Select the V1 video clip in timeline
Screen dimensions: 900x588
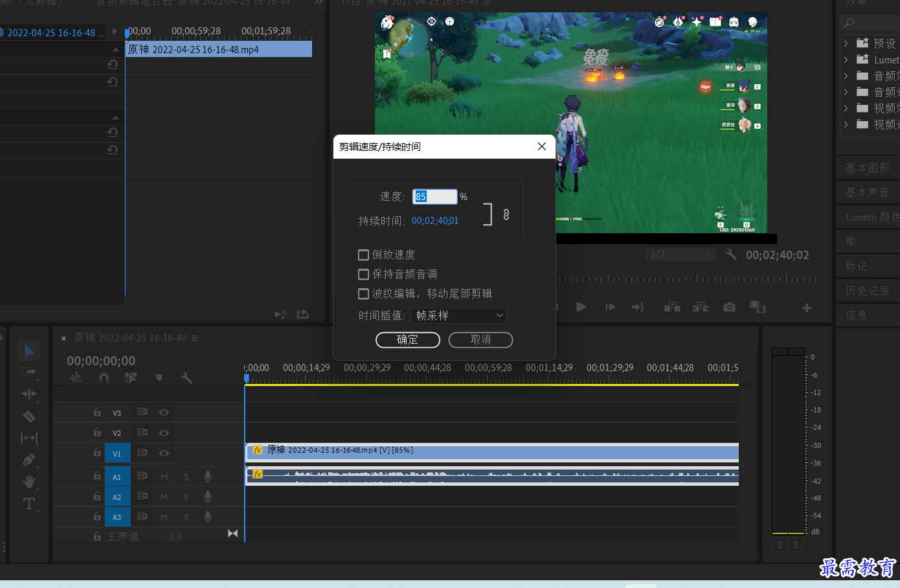click(492, 451)
